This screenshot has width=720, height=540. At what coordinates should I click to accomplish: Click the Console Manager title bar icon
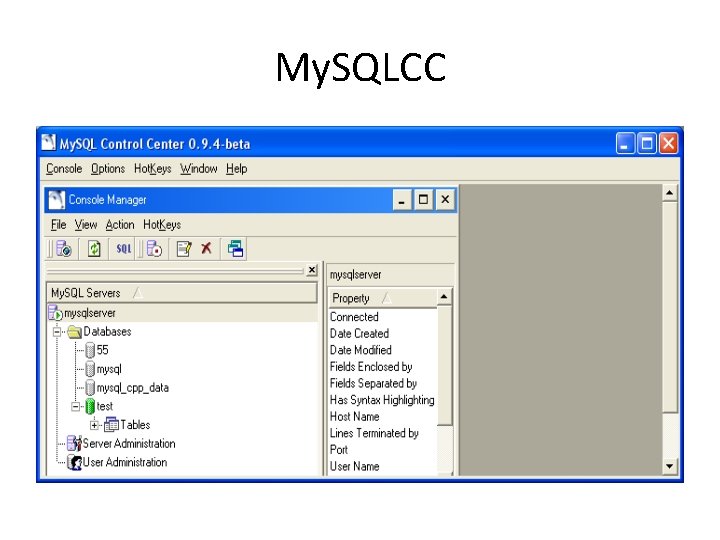56,200
